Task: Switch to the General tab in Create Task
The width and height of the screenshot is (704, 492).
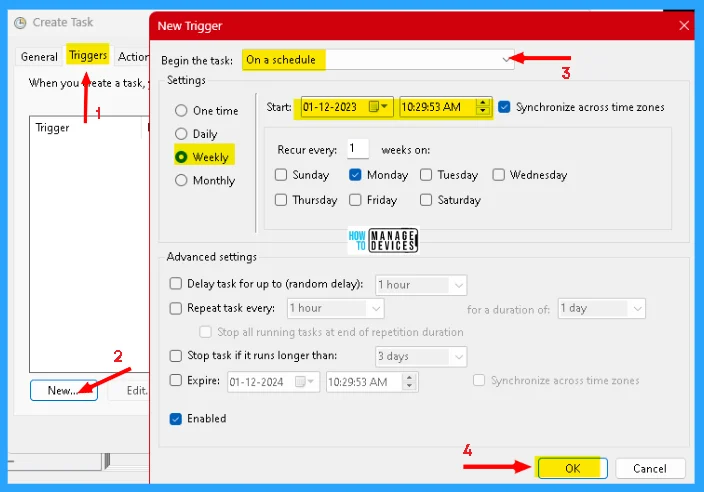Action: click(39, 57)
